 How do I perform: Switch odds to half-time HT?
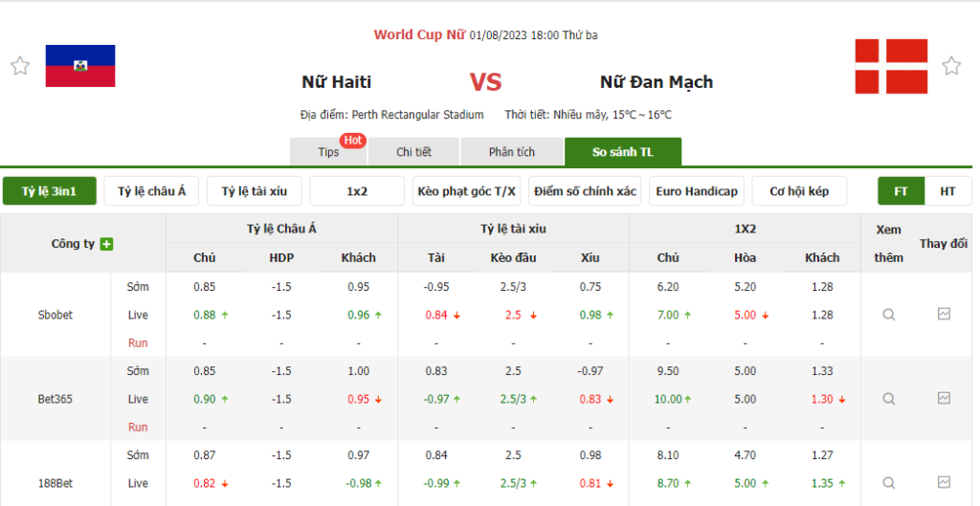pos(947,191)
